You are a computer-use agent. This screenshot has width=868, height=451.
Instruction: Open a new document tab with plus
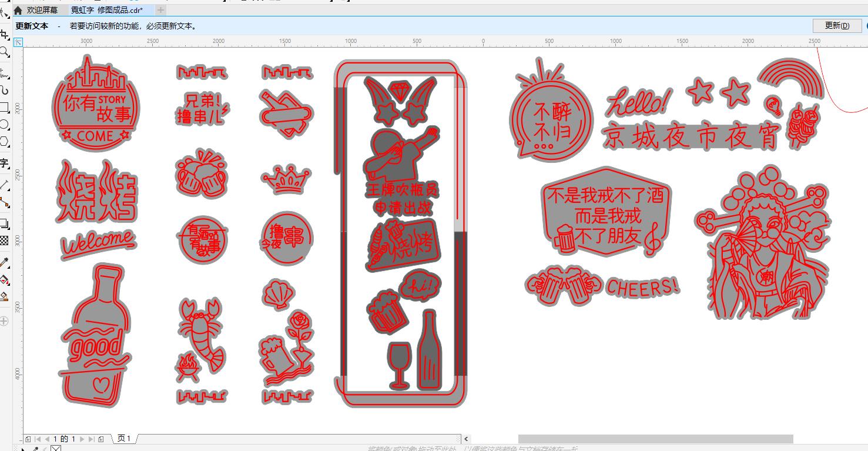click(160, 10)
